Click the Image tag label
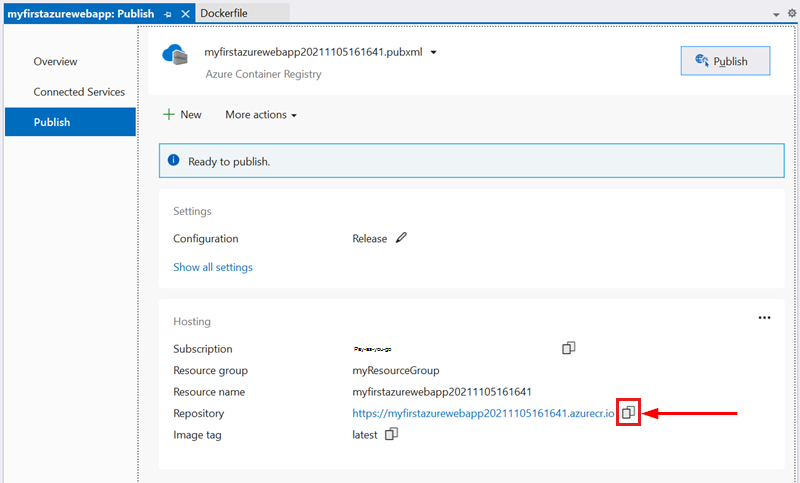This screenshot has height=483, width=800. coord(197,435)
